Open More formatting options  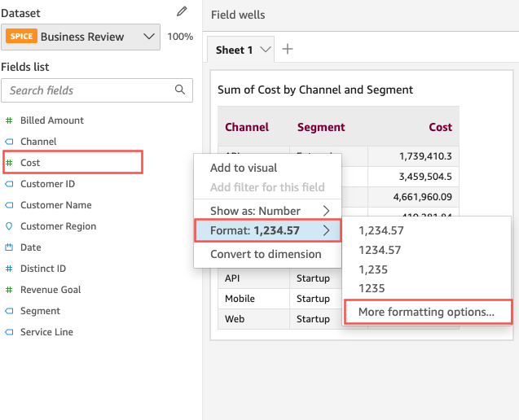pos(426,312)
